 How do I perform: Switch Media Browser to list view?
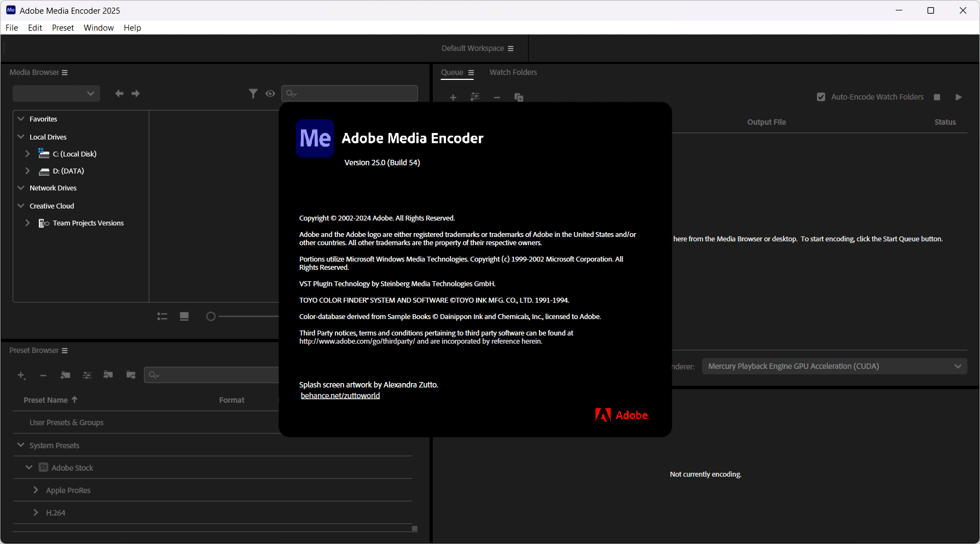click(163, 316)
